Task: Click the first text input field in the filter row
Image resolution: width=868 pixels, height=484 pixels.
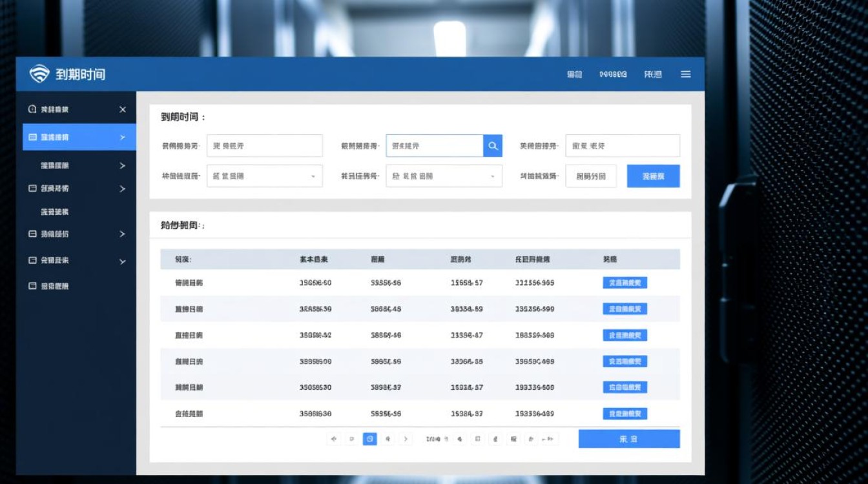Action: [265, 145]
